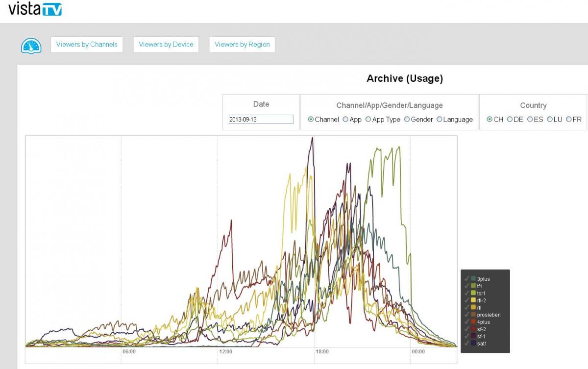588x369 pixels.
Task: Click the Date input field
Action: coord(261,120)
